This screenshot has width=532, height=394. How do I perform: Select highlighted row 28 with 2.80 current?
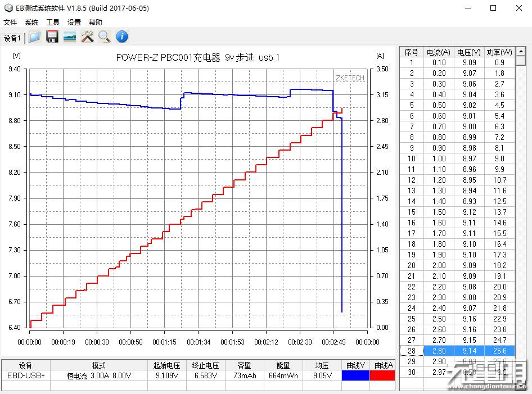457,351
